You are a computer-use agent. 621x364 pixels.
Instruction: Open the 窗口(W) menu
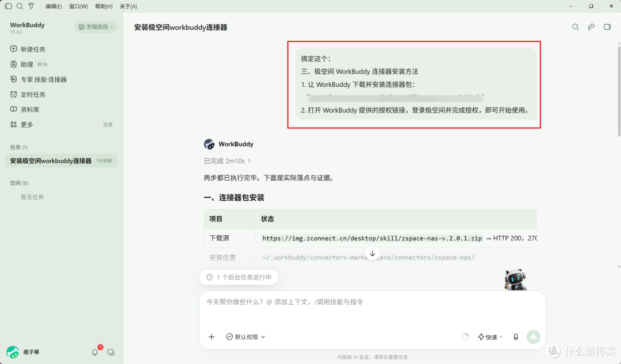tap(78, 6)
